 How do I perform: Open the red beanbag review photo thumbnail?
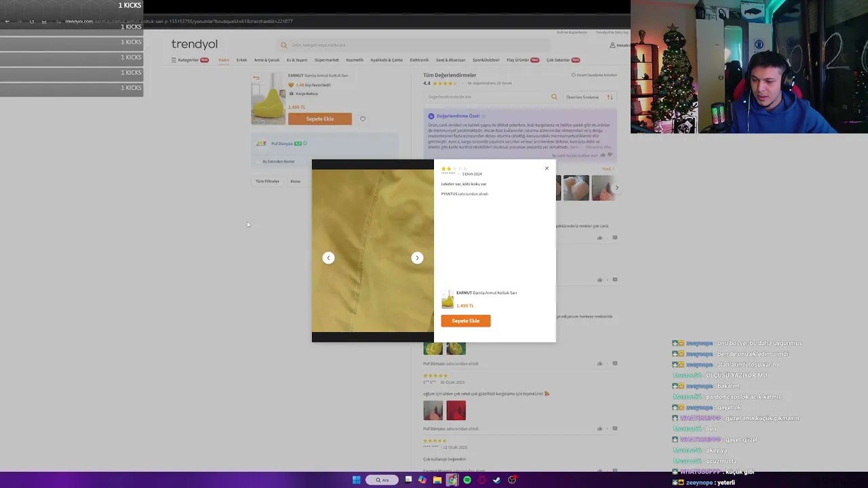point(456,411)
